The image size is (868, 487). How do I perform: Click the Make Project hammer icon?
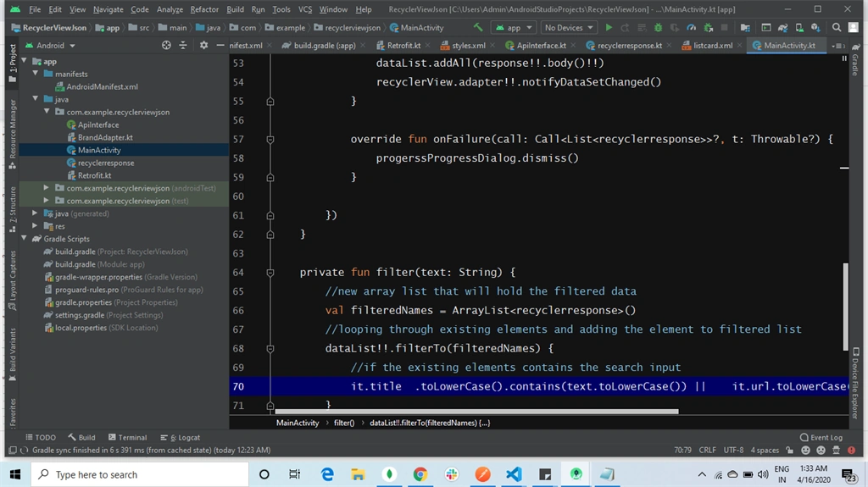pos(478,27)
